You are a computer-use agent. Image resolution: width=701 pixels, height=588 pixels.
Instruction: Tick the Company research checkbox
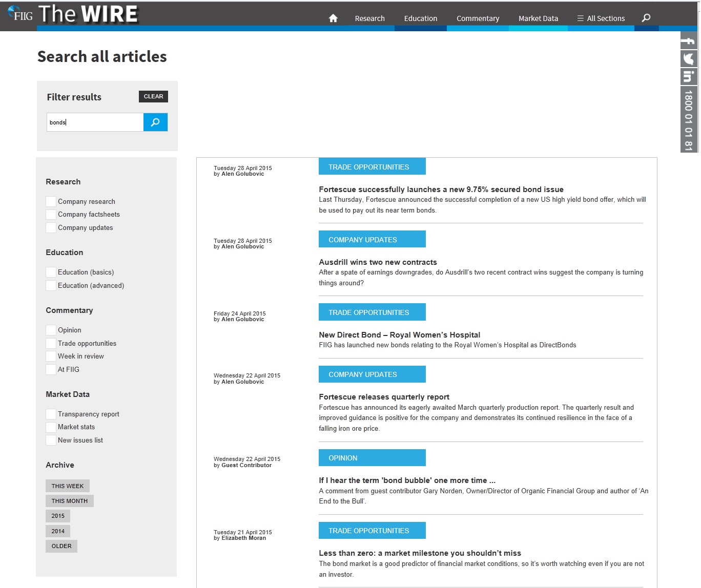pyautogui.click(x=51, y=201)
